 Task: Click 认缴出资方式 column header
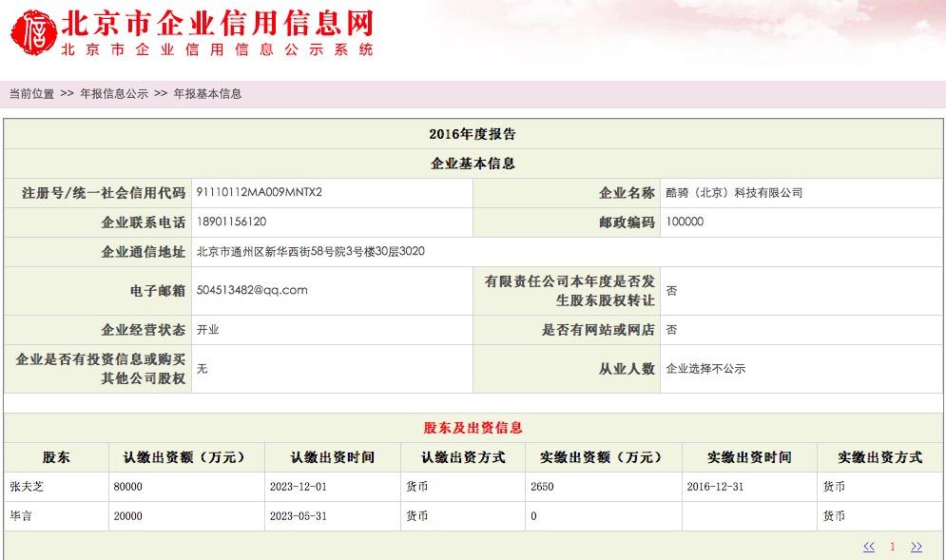[x=463, y=457]
